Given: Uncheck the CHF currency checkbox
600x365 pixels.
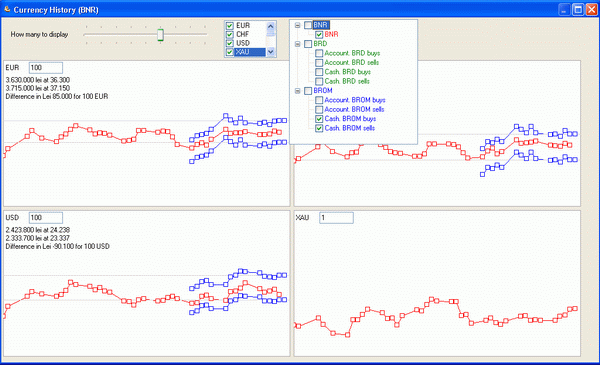Looking at the screenshot, I should [230, 34].
